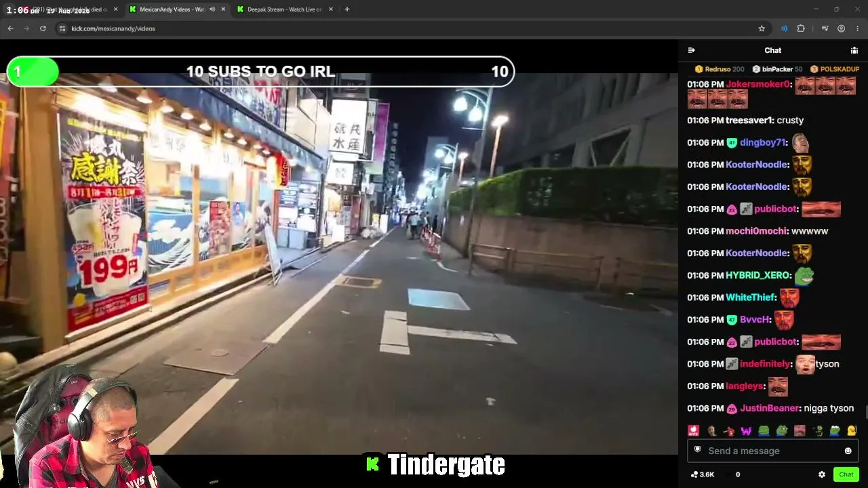Click username indefinitely in chat
This screenshot has width=868, height=488.
(x=765, y=364)
